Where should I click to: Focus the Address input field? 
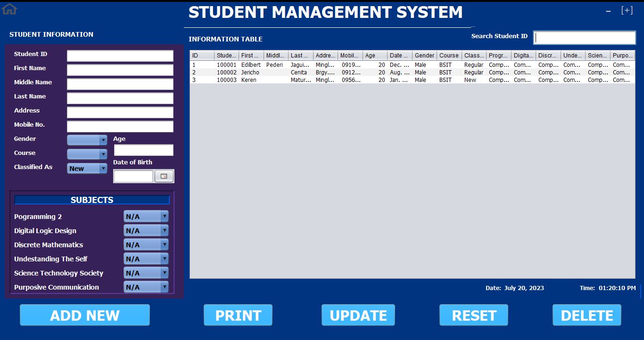[120, 113]
